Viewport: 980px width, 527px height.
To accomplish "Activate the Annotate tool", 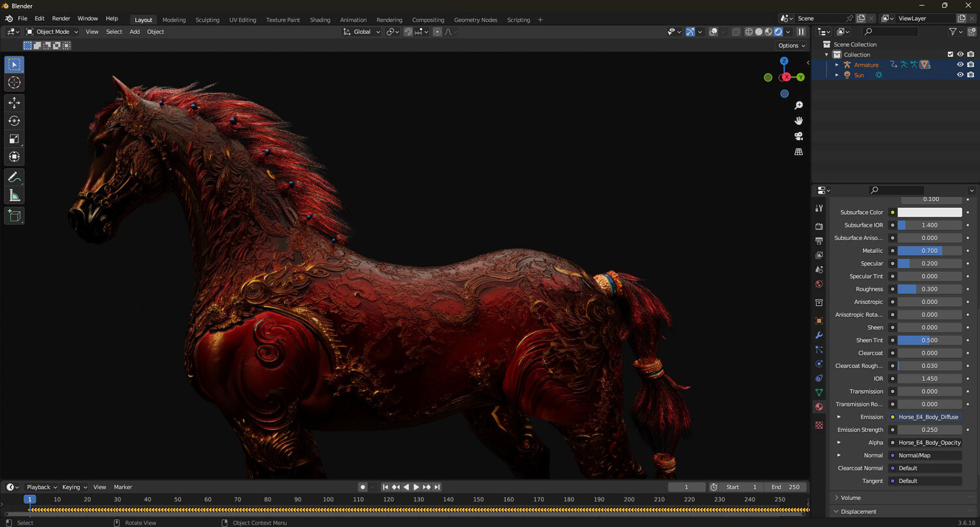I will coord(14,177).
